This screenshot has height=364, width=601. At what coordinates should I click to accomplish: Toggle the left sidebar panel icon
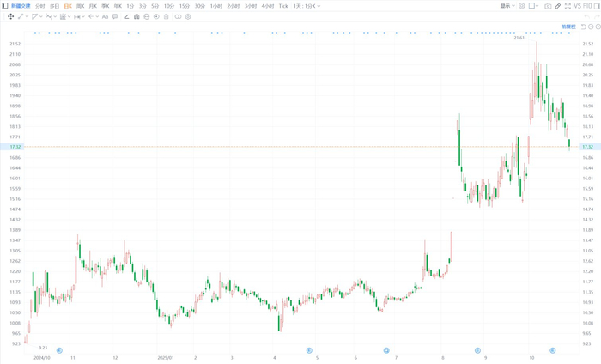coord(5,6)
